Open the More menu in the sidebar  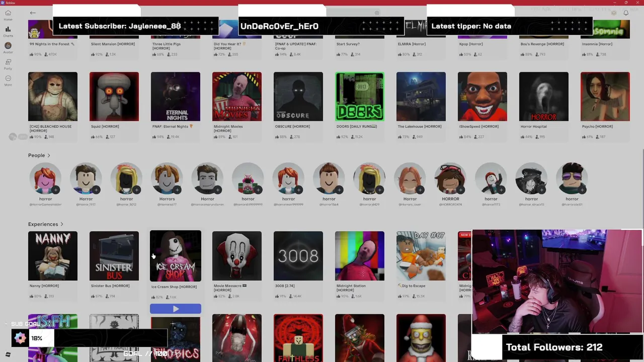pyautogui.click(x=8, y=80)
